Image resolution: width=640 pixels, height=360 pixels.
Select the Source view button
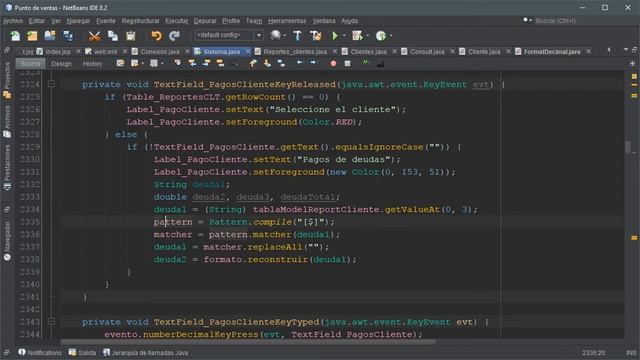pyautogui.click(x=31, y=64)
